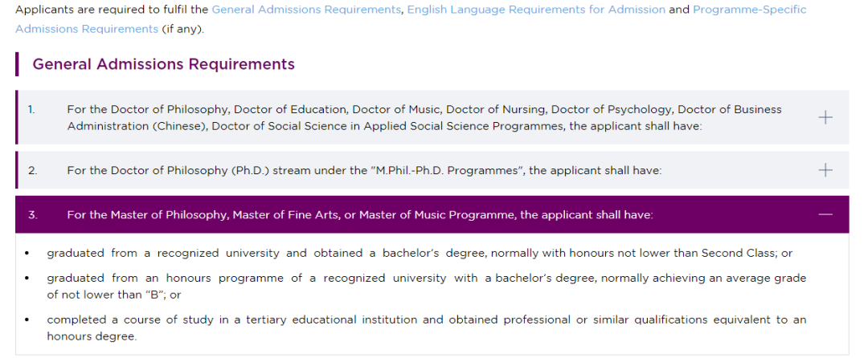This screenshot has width=868, height=358.
Task: Open the General Admissions Requirements link
Action: pos(306,10)
